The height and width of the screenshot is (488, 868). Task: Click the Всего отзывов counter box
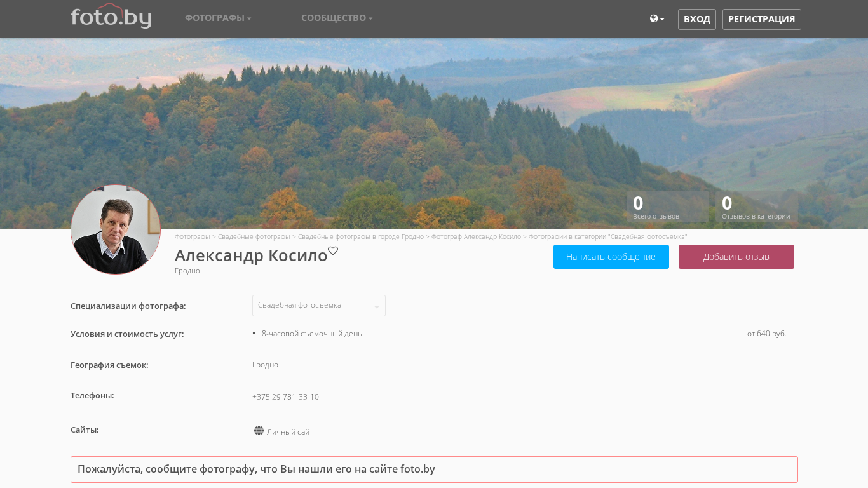pyautogui.click(x=668, y=207)
